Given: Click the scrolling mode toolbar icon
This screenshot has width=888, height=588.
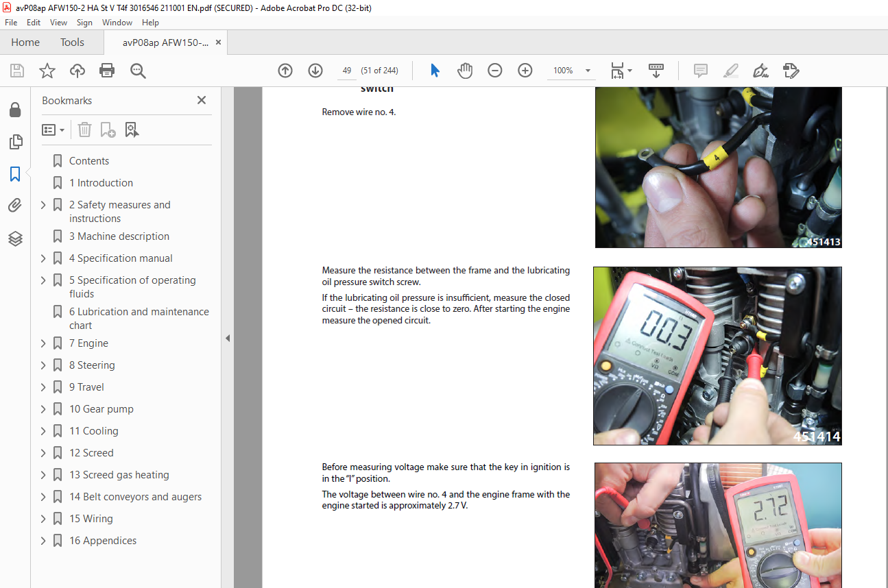Looking at the screenshot, I should (x=656, y=71).
